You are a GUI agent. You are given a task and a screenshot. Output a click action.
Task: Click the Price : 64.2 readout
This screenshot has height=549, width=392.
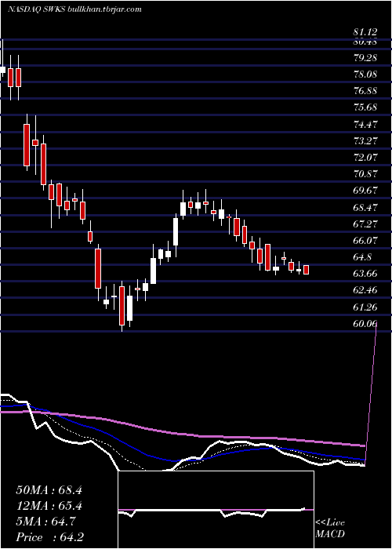pos(49,537)
